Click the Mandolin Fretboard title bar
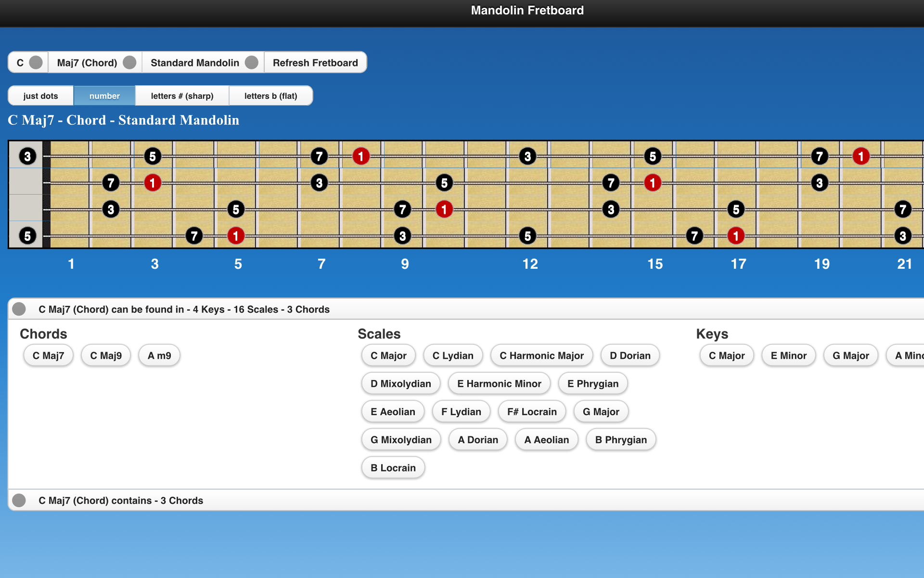This screenshot has width=924, height=578. [x=527, y=10]
